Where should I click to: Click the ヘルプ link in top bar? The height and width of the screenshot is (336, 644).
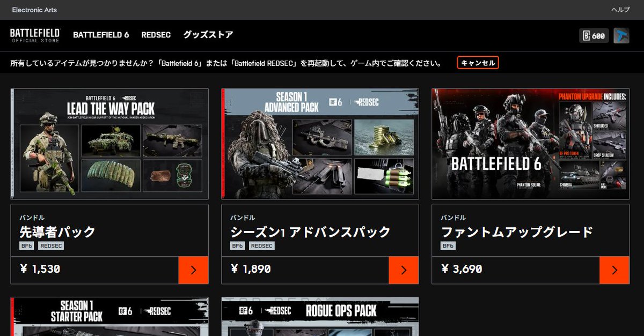(620, 10)
